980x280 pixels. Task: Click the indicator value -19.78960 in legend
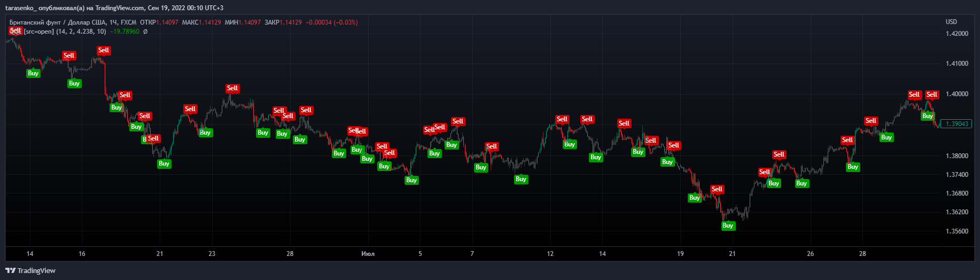coord(125,32)
